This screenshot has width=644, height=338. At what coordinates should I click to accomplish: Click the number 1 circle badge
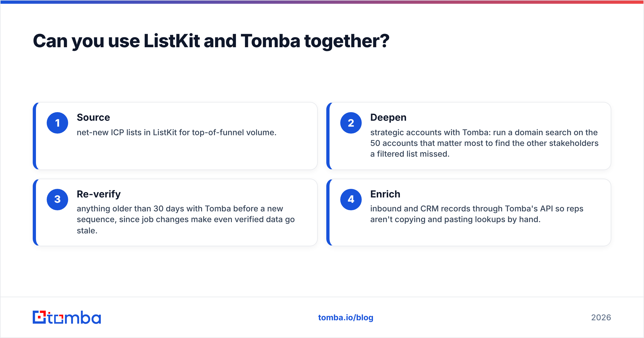coord(57,123)
